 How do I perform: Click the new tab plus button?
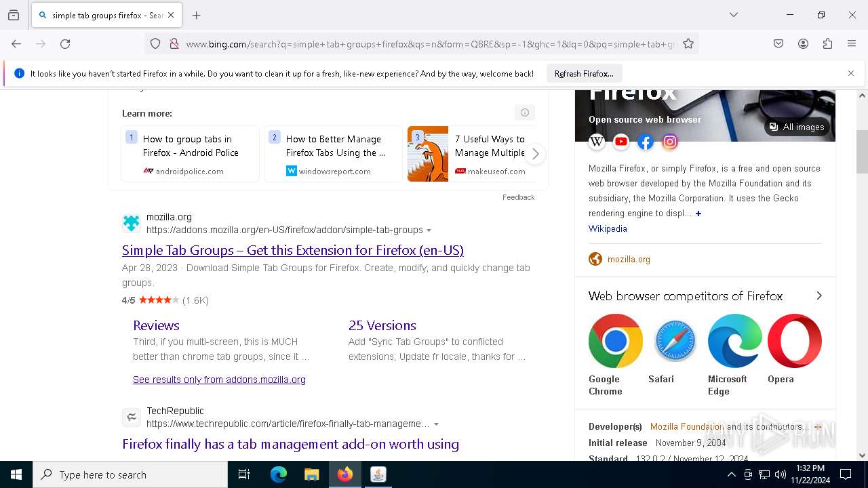coord(197,15)
